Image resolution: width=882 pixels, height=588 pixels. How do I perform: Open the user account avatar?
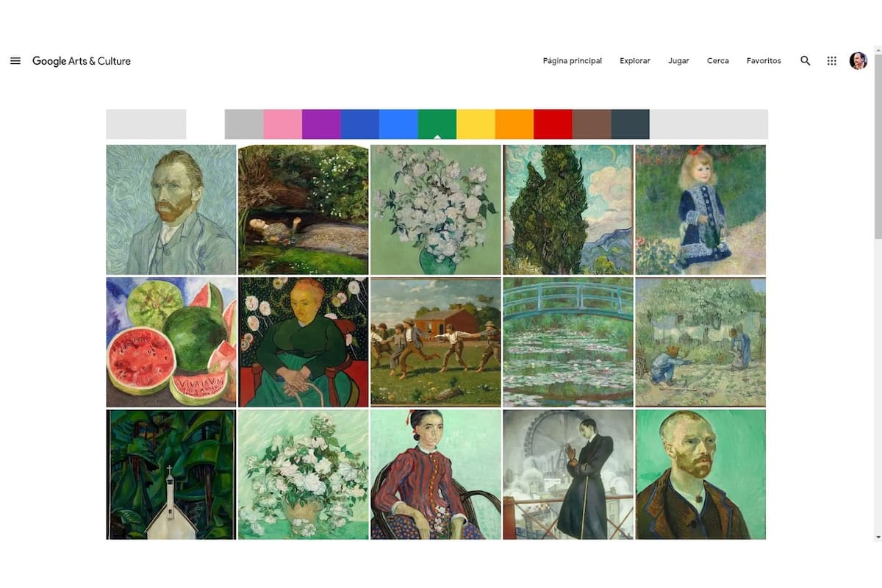[x=858, y=61]
